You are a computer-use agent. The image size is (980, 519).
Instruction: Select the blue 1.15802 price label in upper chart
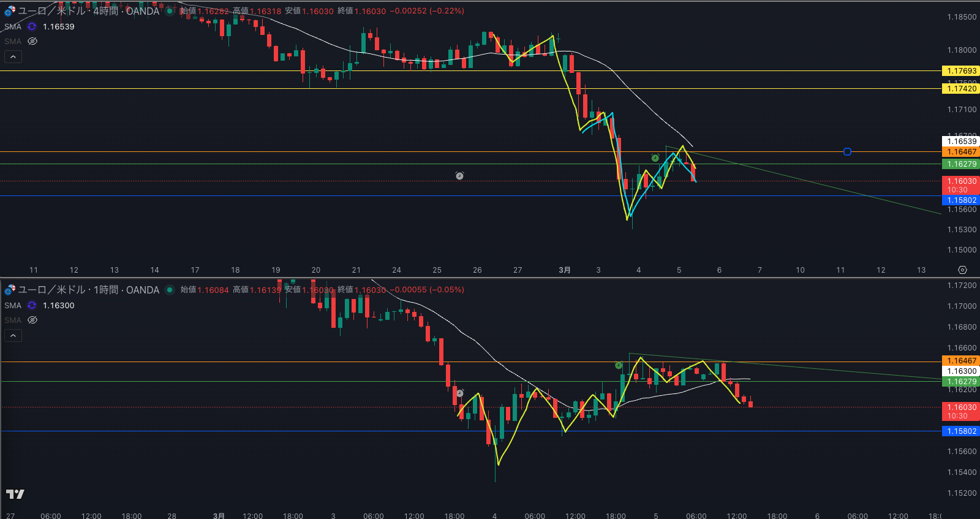[x=961, y=200]
